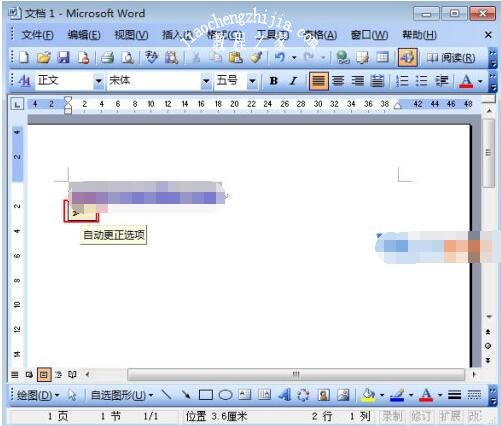Insert WordArt from drawing toolbar
Image resolution: width=501 pixels, height=426 pixels.
point(284,395)
